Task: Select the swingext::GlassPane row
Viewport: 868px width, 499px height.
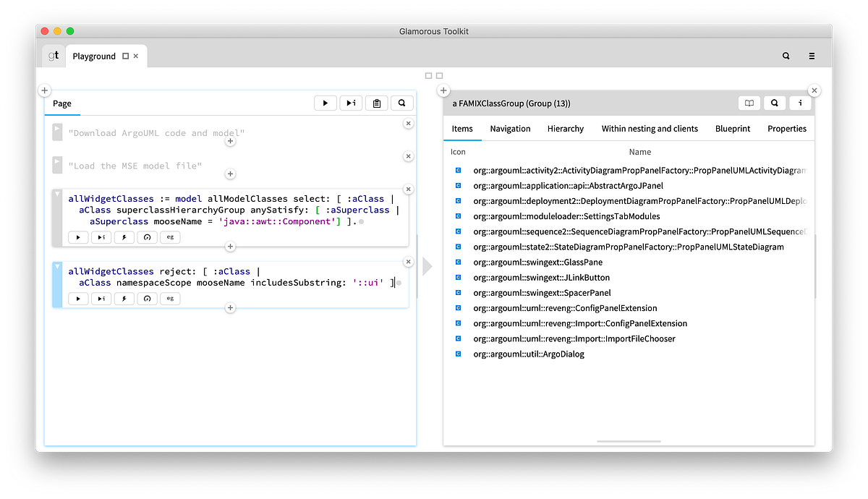Action: click(629, 262)
